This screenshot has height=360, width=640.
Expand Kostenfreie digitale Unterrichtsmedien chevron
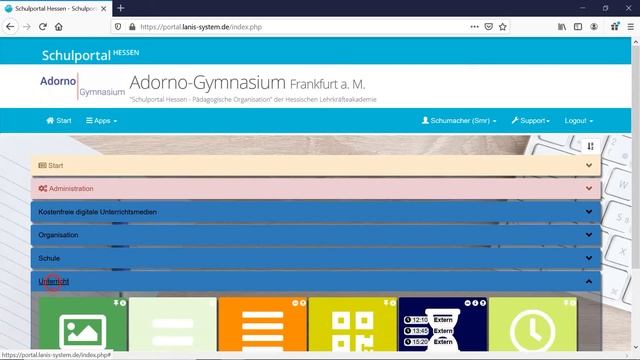coord(589,212)
